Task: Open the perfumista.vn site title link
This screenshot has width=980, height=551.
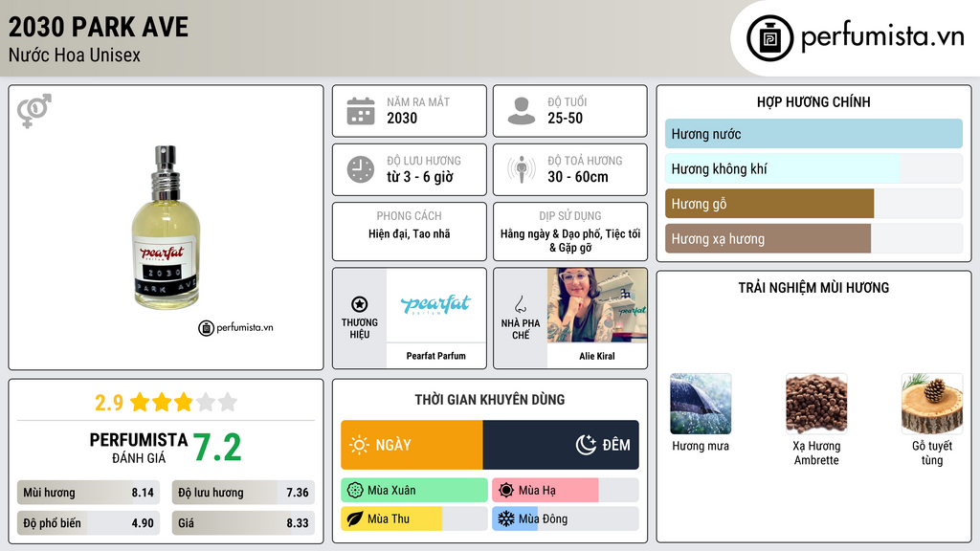Action: click(882, 37)
